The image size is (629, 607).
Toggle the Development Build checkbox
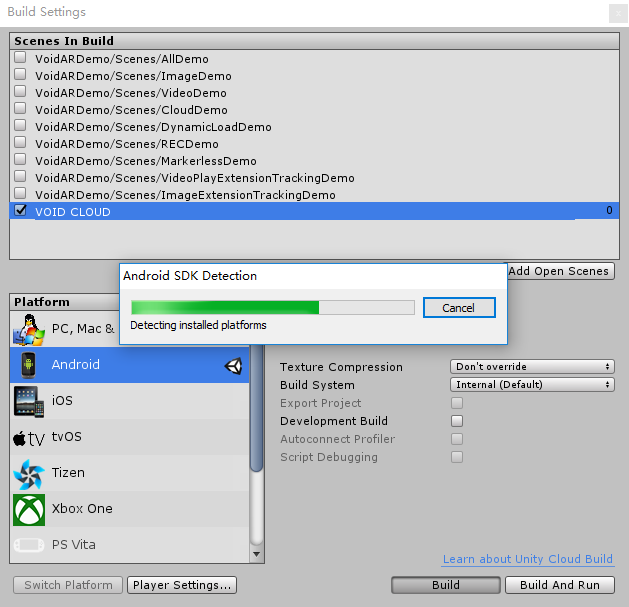tap(457, 421)
